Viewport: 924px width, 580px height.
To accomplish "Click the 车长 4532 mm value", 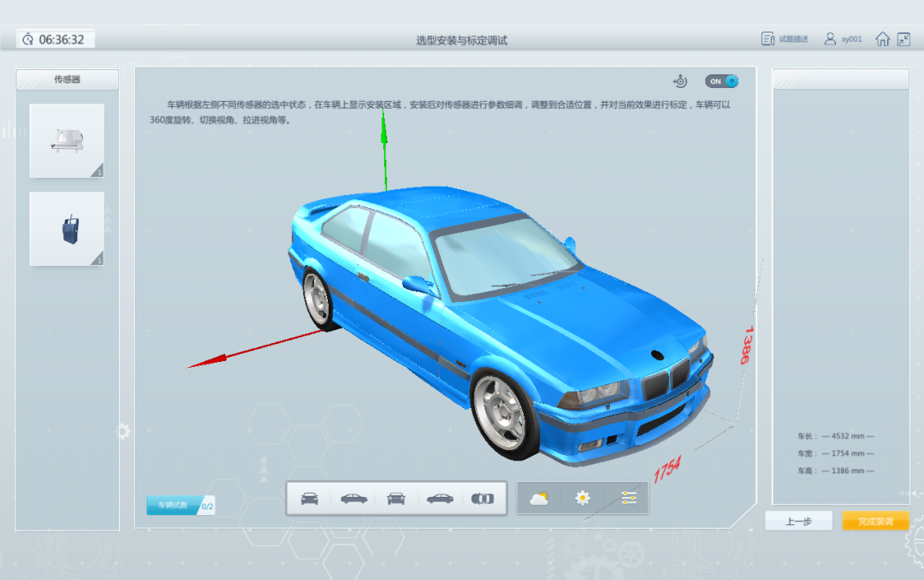I will tap(847, 436).
